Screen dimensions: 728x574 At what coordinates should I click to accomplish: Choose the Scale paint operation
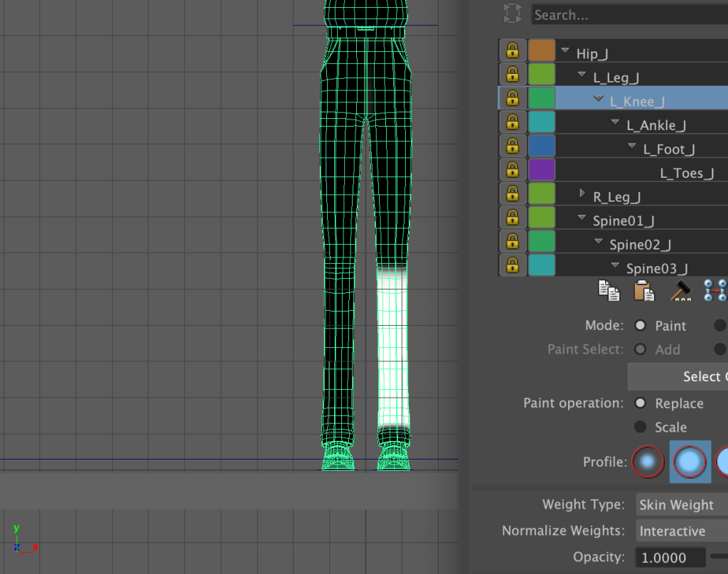tap(641, 427)
